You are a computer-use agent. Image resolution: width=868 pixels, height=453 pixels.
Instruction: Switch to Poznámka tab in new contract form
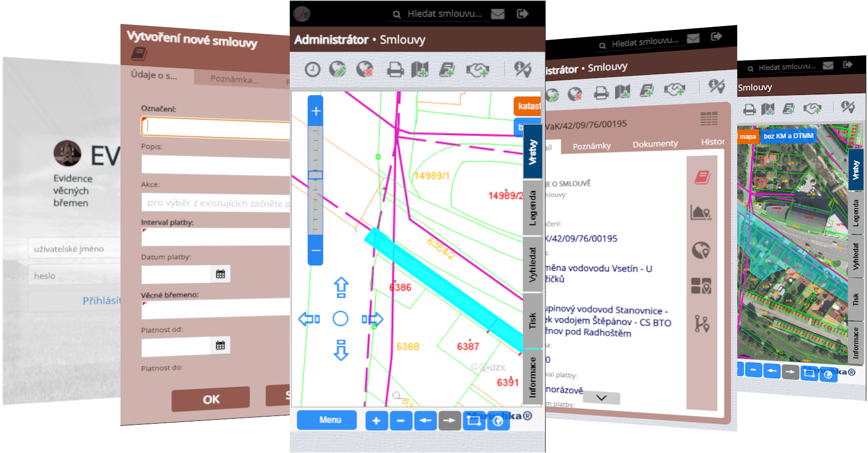click(234, 80)
